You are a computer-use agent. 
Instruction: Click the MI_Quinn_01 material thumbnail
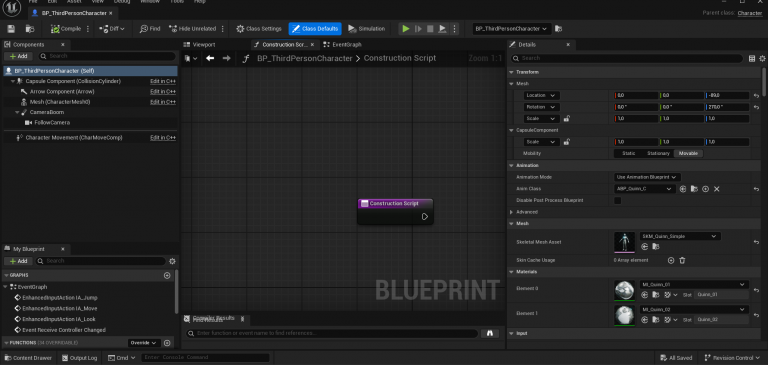point(624,290)
